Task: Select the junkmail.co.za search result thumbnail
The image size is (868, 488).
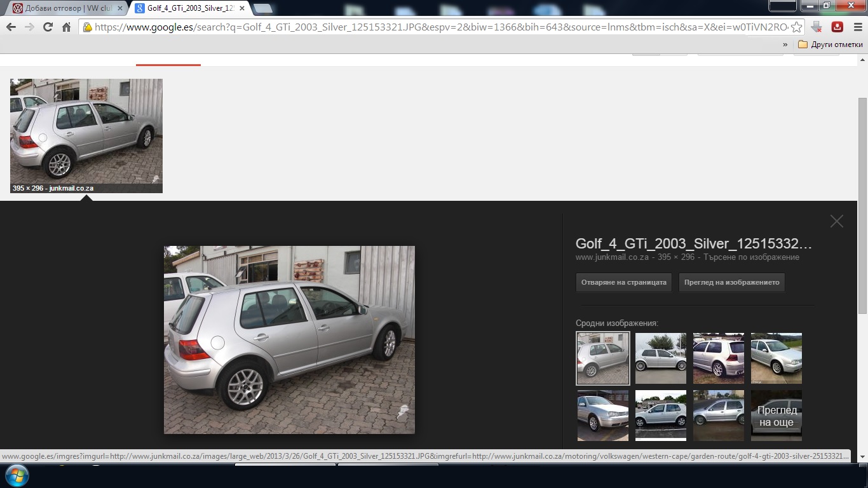Action: (x=86, y=135)
